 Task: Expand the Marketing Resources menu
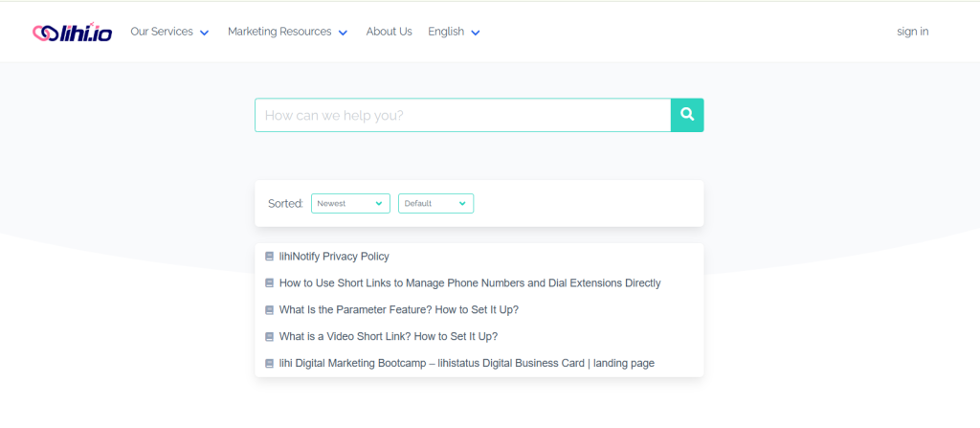287,32
